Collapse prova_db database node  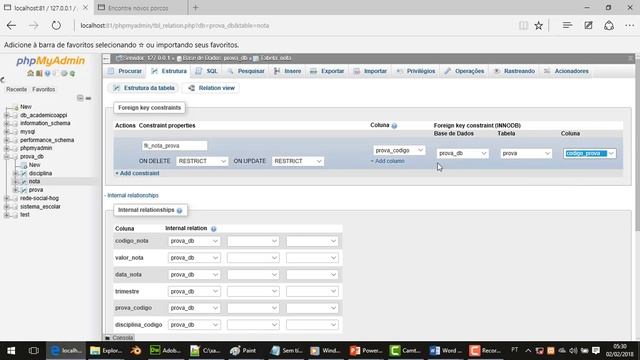(7, 157)
